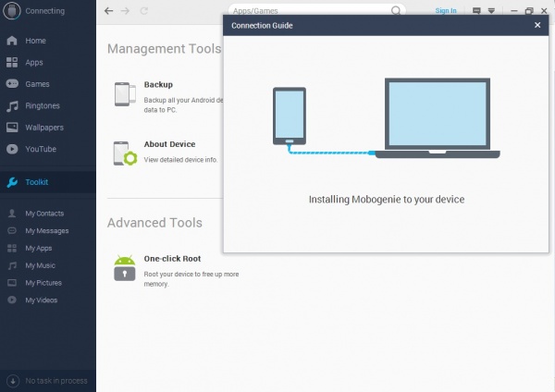This screenshot has width=555, height=392.
Task: Click the My Messages bubble icon
Action: pyautogui.click(x=12, y=231)
